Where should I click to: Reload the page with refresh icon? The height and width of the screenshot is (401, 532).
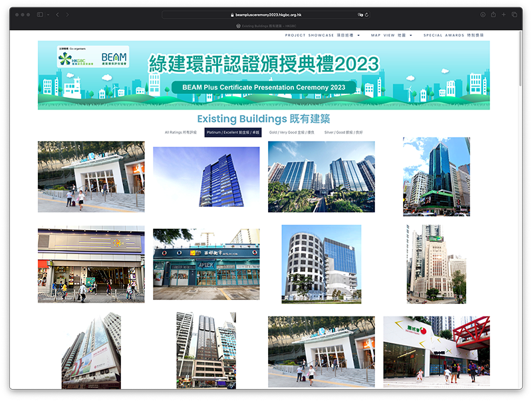click(366, 15)
